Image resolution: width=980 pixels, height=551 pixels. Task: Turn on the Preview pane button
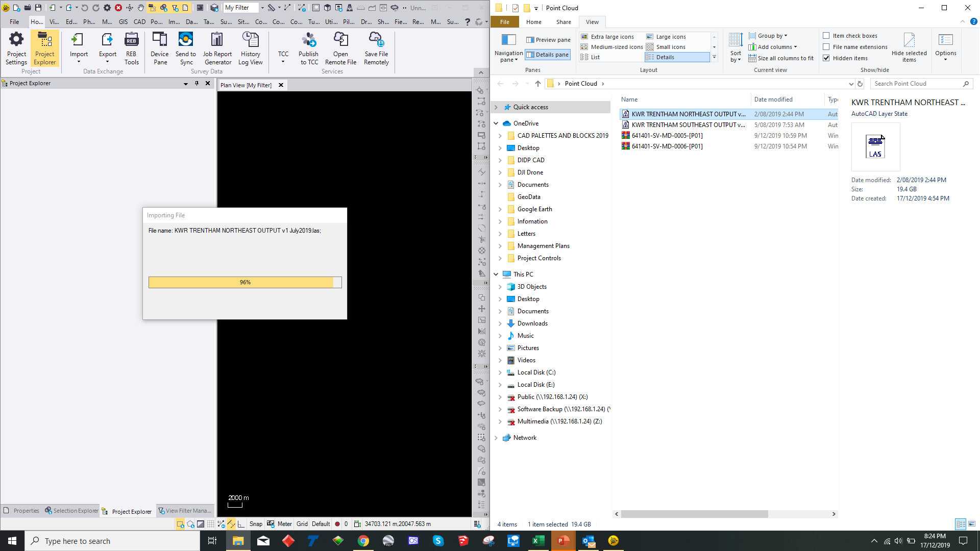click(x=548, y=40)
